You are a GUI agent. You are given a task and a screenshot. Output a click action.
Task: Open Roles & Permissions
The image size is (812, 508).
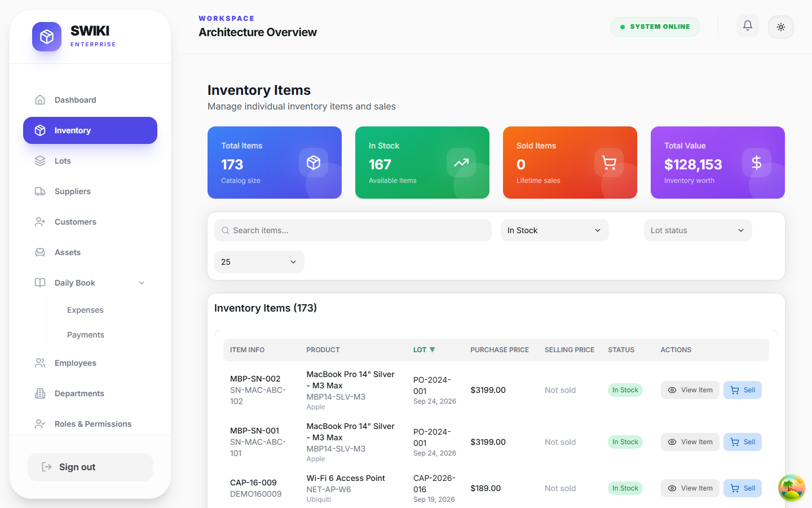90,424
